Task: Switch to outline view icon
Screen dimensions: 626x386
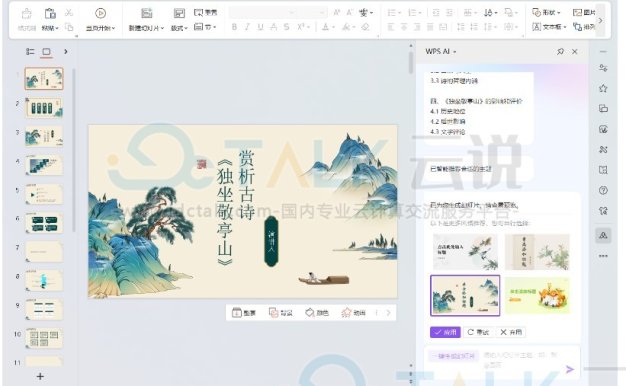Action: click(x=30, y=51)
